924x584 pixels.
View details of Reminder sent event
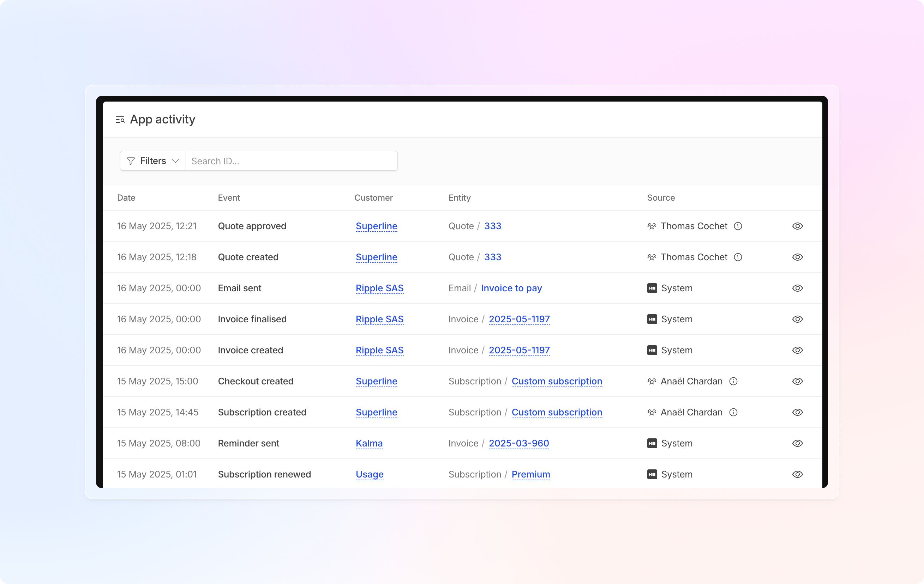point(797,444)
